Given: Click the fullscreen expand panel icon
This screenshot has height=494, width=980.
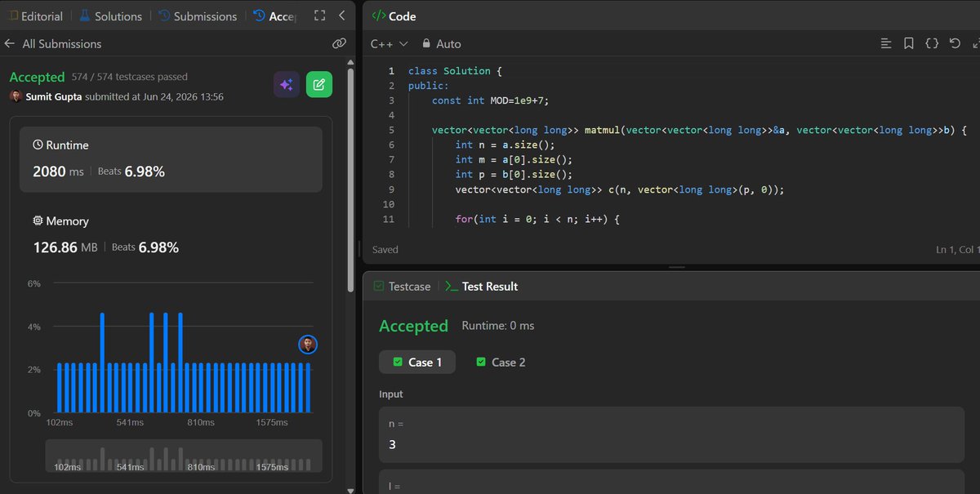Looking at the screenshot, I should click(x=319, y=16).
